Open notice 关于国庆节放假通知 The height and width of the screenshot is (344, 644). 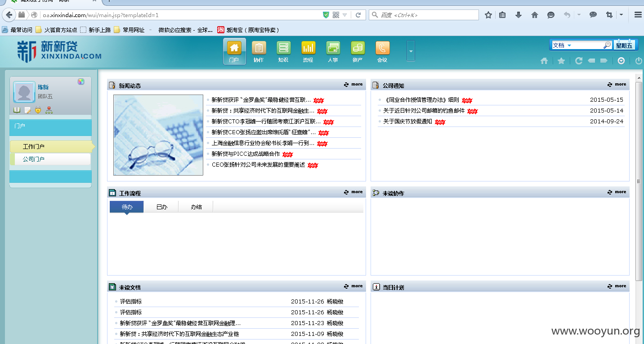407,122
